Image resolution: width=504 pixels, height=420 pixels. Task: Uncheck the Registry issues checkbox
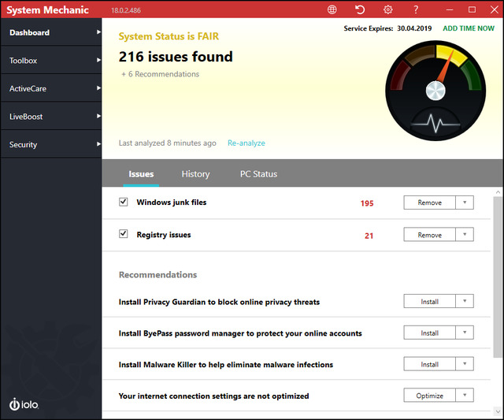124,234
